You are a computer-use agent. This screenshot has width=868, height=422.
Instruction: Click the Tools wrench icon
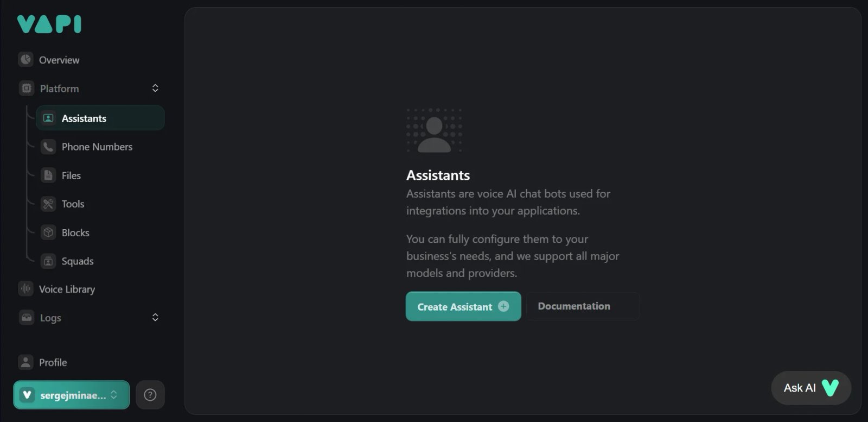pyautogui.click(x=48, y=204)
